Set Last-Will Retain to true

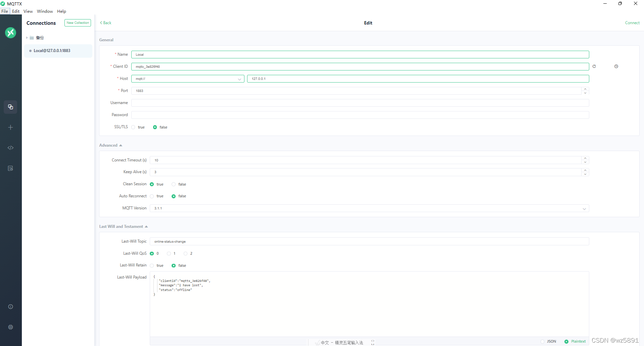click(152, 266)
